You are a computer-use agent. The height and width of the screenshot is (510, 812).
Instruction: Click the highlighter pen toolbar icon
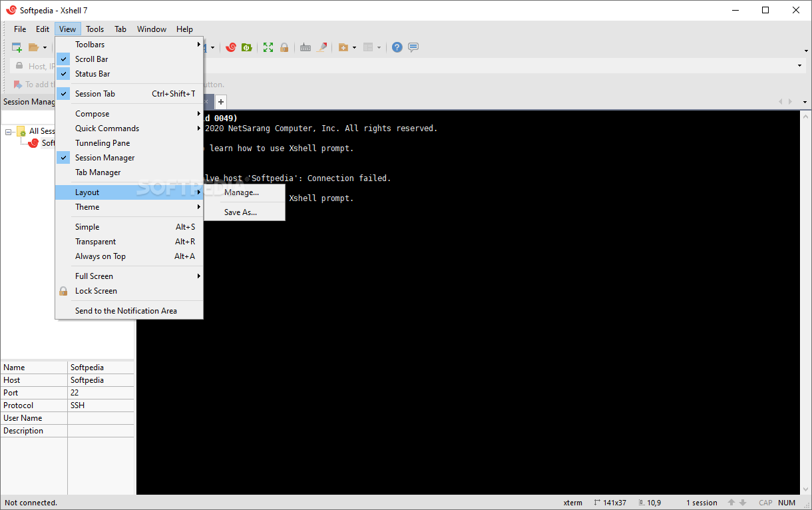click(x=323, y=47)
